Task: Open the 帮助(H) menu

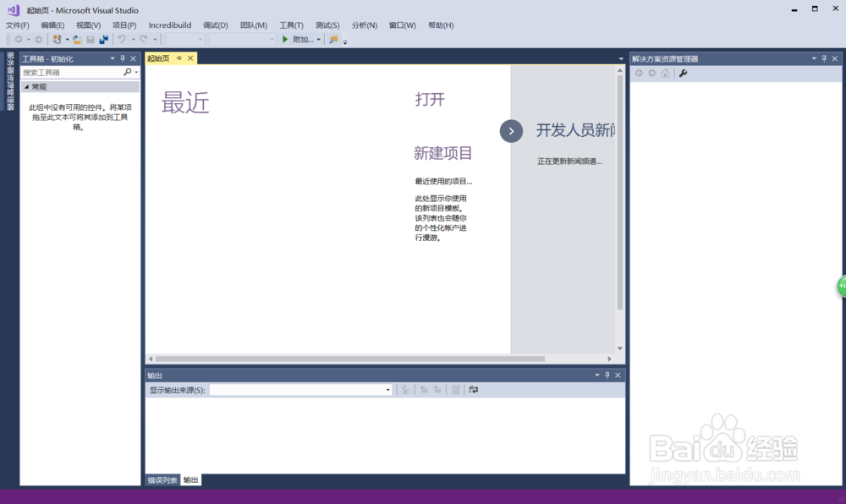Action: click(x=440, y=25)
